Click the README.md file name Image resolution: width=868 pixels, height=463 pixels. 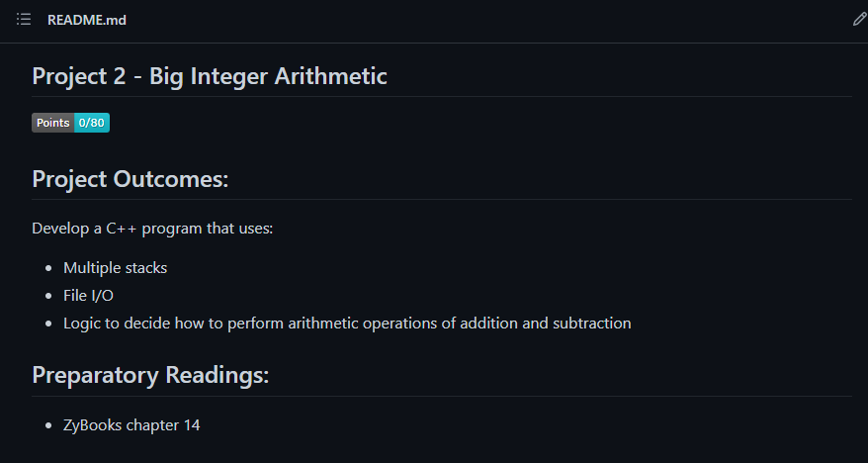(87, 20)
